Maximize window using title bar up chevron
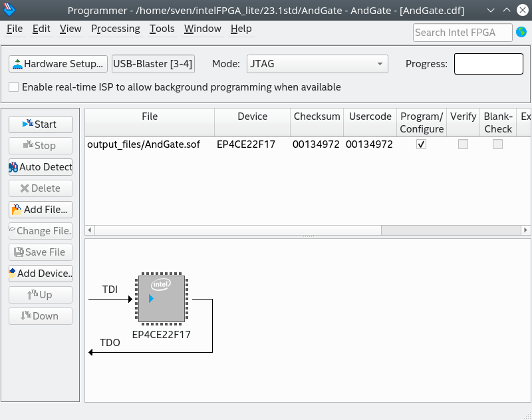This screenshot has height=420, width=532. pos(507,10)
